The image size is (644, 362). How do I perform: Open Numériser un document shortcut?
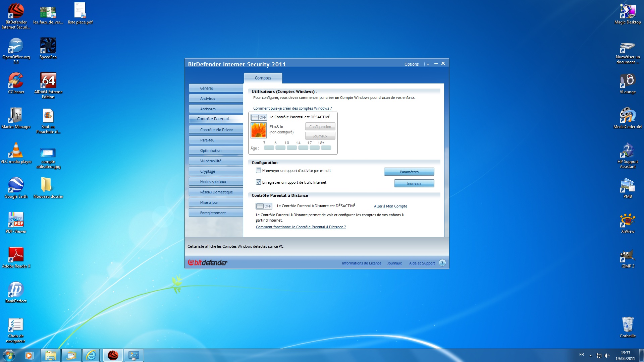(x=628, y=53)
